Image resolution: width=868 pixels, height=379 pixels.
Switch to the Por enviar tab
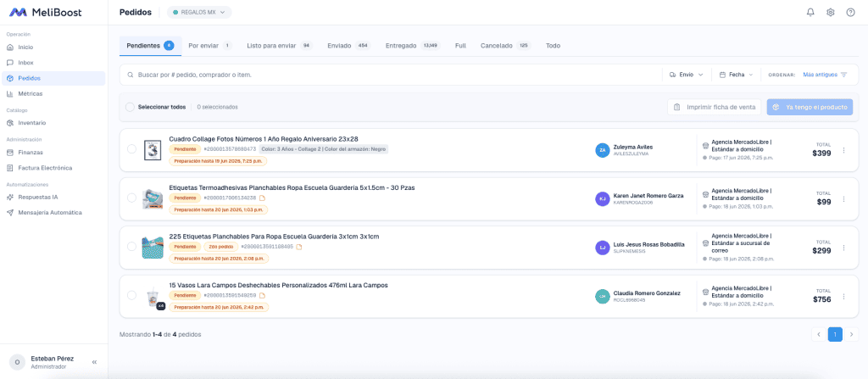click(210, 46)
